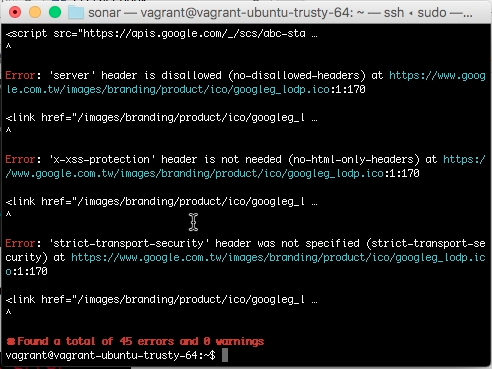Click ''x-xss-protection' header is not needed' message
492x369 pixels.
click(165, 160)
